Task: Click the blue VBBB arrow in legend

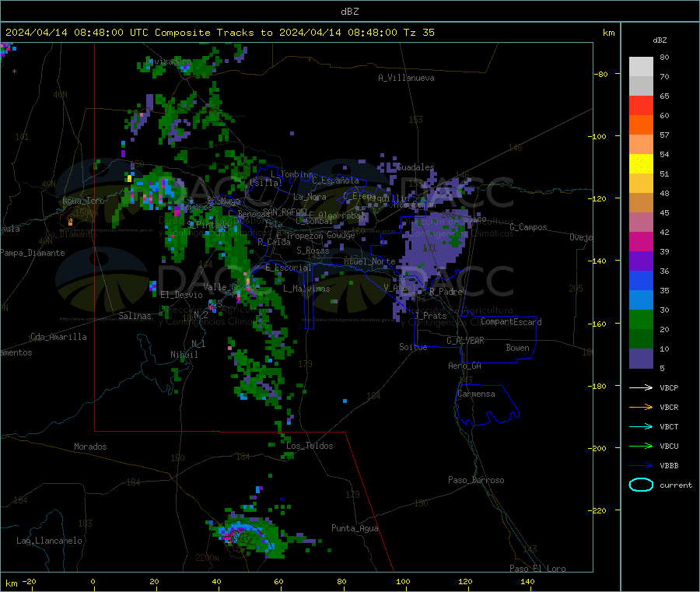Action: click(x=641, y=466)
